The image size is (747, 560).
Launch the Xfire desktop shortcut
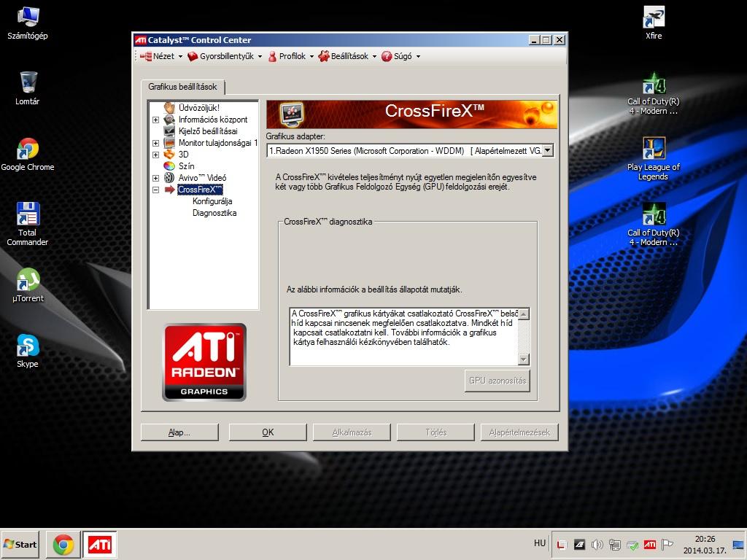[x=654, y=23]
